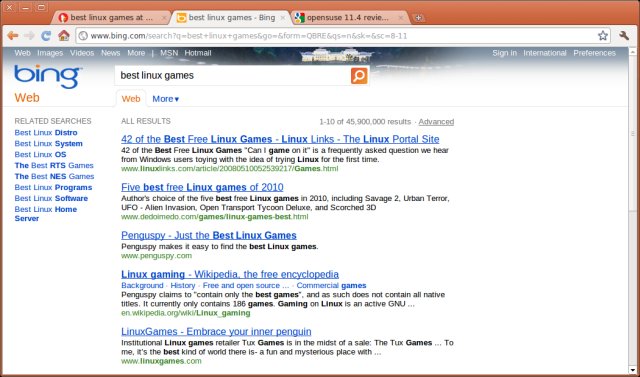The width and height of the screenshot is (640, 377).
Task: Open Images in Bing top bar
Action: tap(50, 53)
